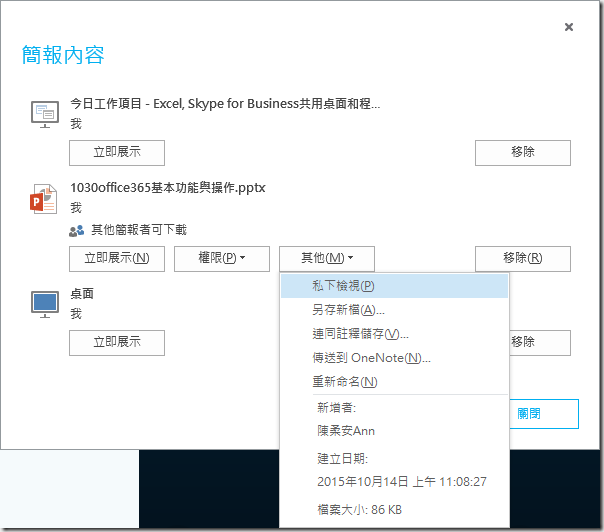Viewport: 604px width, 532px height.
Task: Close the dialog with the X icon
Action: click(x=569, y=27)
